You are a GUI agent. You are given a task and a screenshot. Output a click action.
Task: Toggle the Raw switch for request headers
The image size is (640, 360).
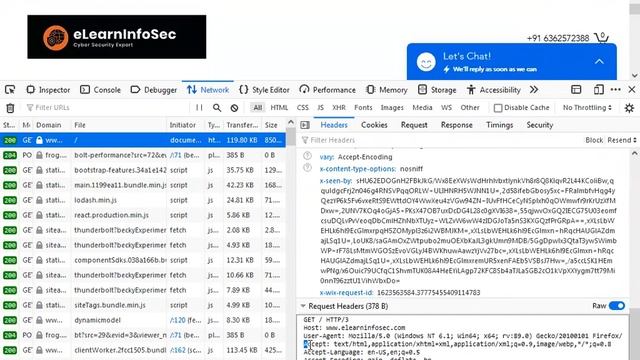[x=617, y=306]
